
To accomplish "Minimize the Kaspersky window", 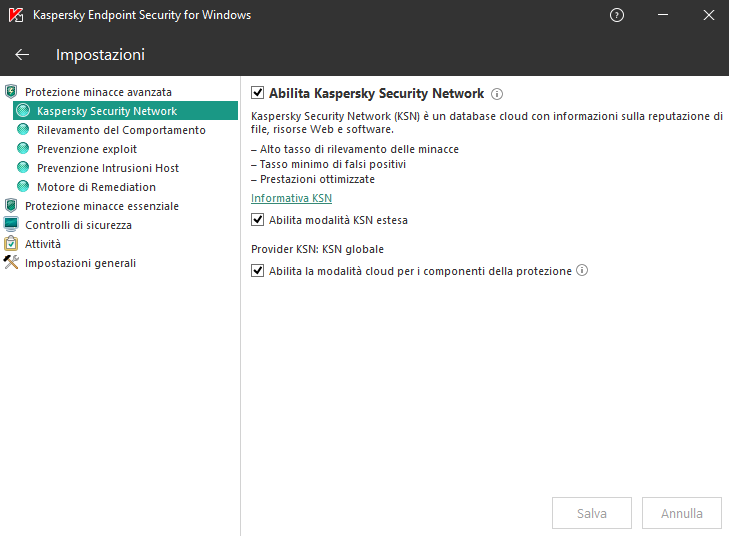I will 663,15.
